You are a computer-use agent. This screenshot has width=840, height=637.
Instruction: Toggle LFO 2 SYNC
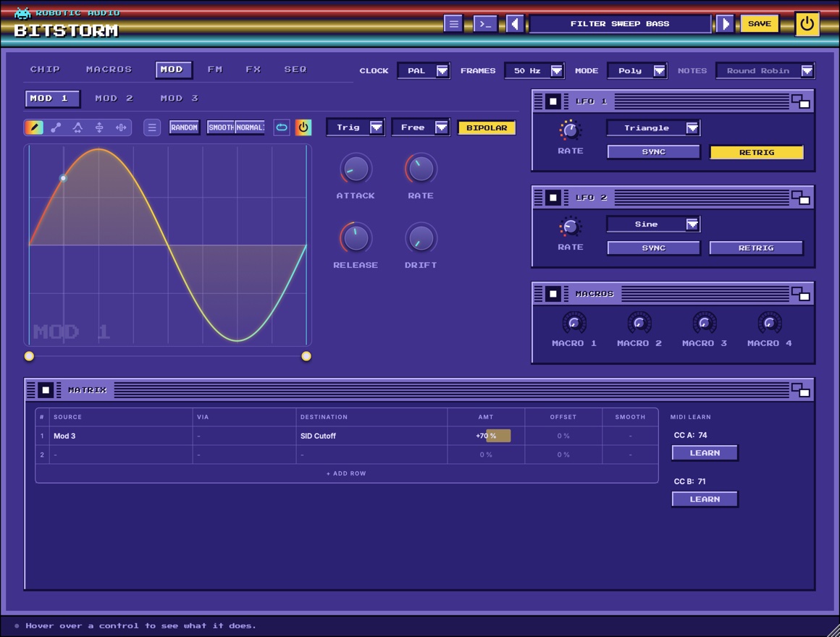click(x=654, y=248)
